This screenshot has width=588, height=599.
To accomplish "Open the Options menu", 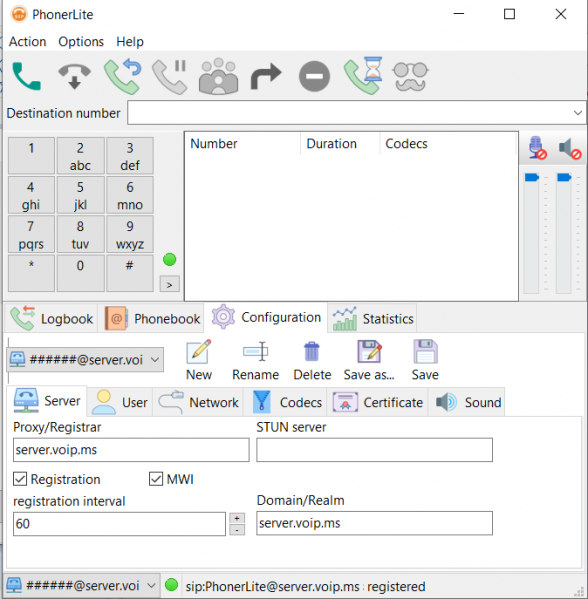I will click(81, 41).
